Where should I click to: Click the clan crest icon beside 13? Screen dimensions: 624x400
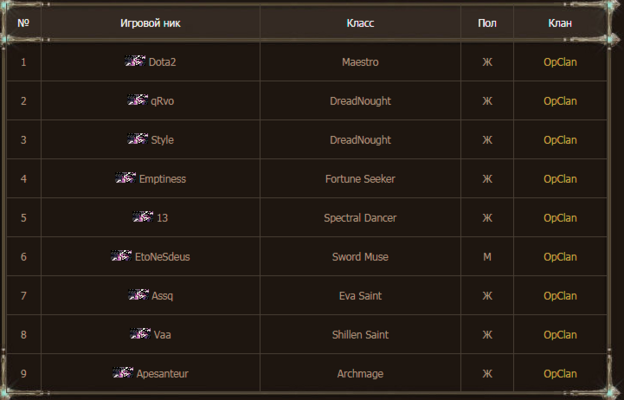pos(143,217)
